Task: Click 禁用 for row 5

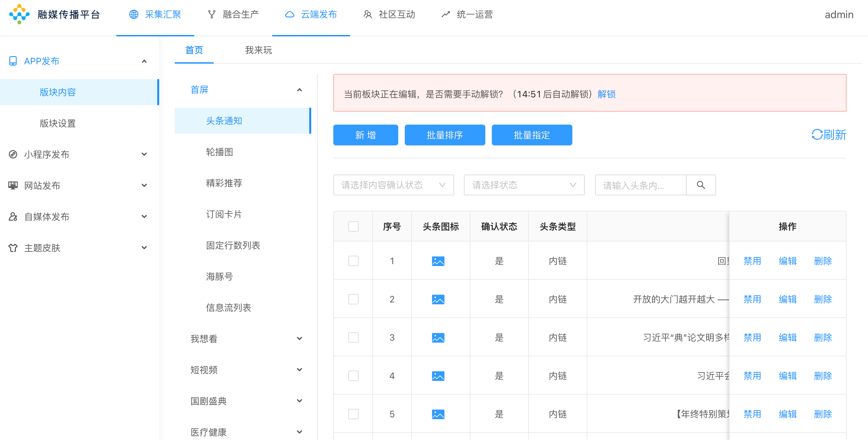Action: [x=752, y=414]
